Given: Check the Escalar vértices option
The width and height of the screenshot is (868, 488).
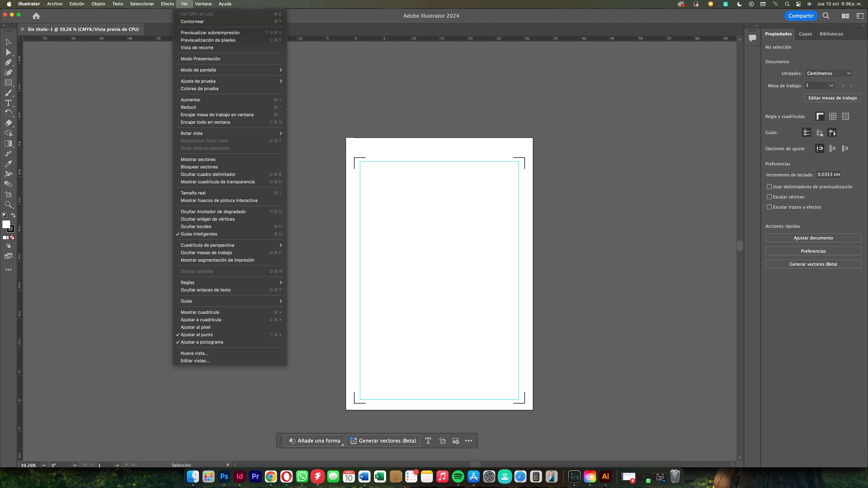Looking at the screenshot, I should coord(769,197).
